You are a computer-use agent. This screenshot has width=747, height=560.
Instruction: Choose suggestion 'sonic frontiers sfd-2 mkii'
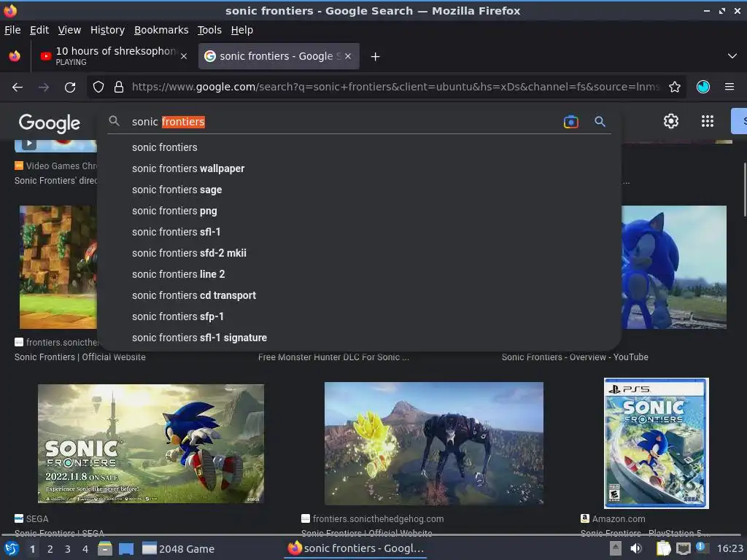[x=359, y=253]
